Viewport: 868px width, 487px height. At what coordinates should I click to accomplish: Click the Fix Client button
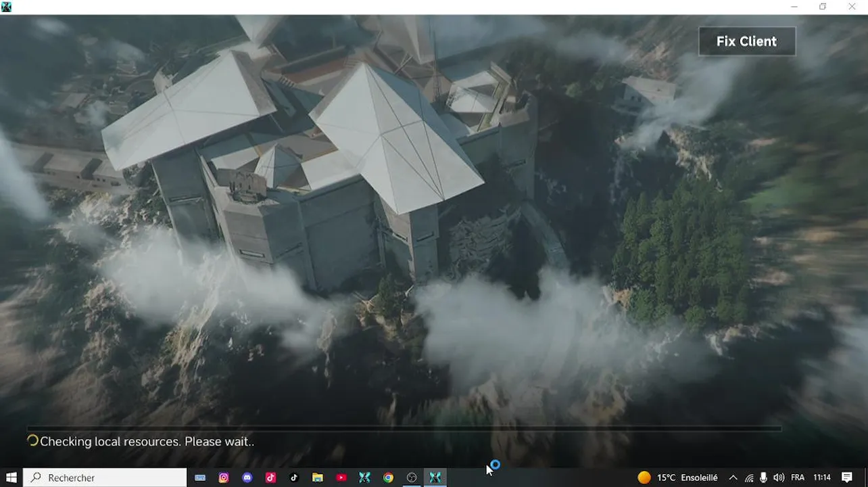746,41
